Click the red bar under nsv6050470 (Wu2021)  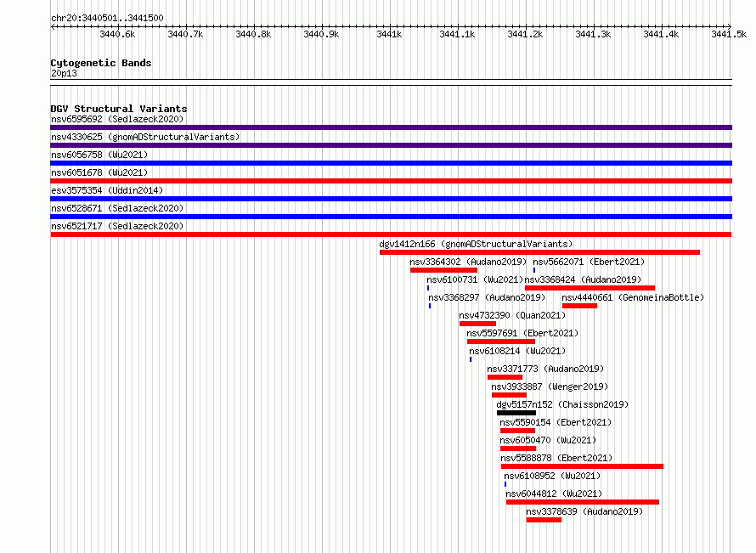(x=518, y=449)
